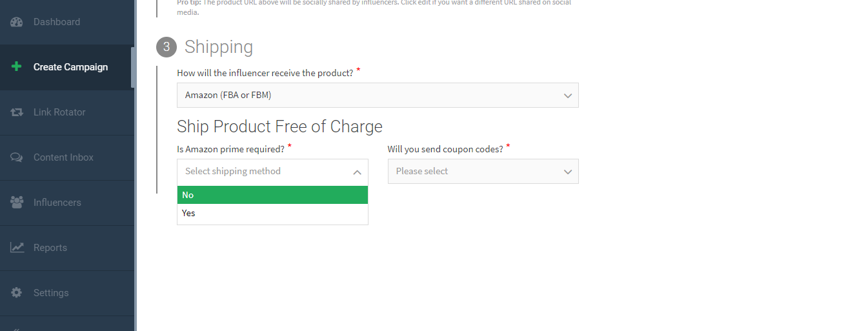
Task: Click the Shipping section heading
Action: point(219,47)
